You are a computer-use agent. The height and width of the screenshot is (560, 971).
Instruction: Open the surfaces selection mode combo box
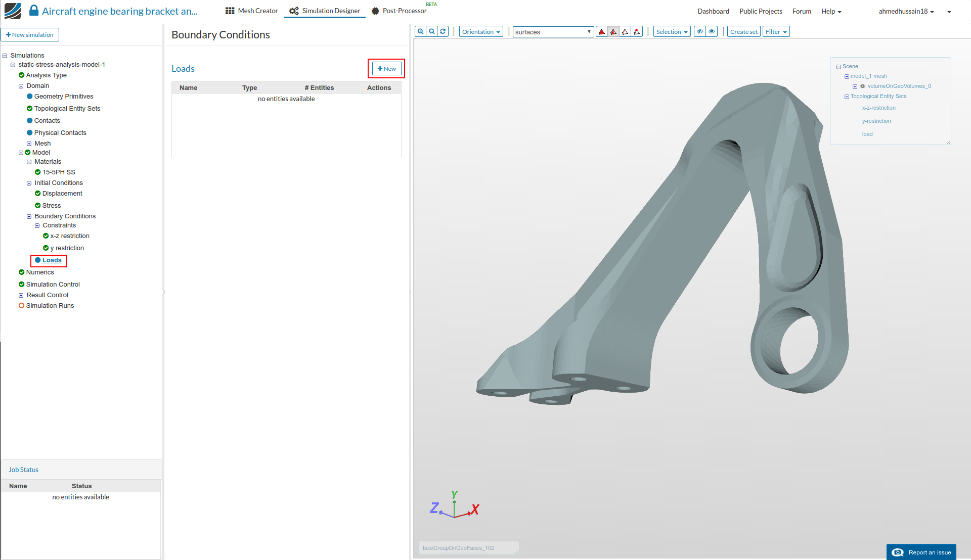tap(553, 32)
